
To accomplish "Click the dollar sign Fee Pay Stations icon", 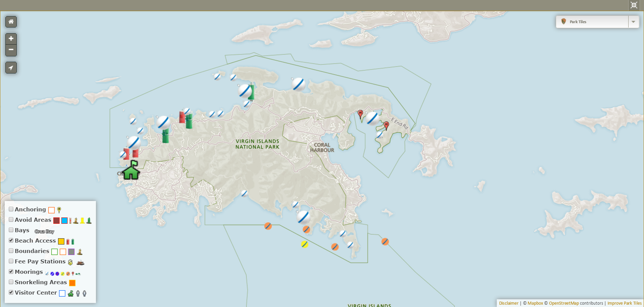I will (x=70, y=262).
